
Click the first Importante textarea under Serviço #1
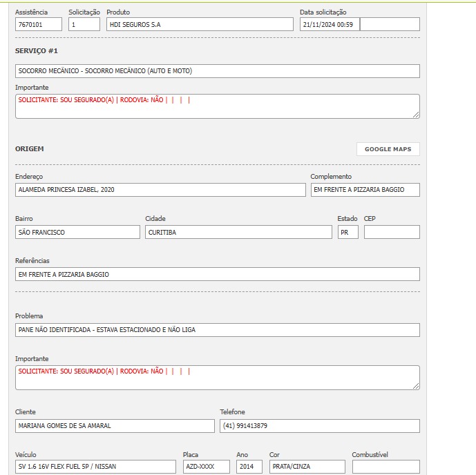click(218, 106)
